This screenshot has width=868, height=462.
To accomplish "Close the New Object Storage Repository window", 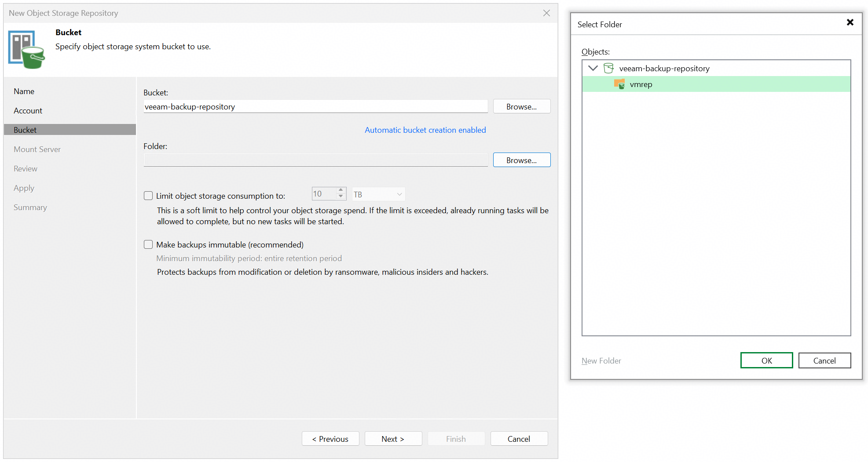I will point(546,13).
